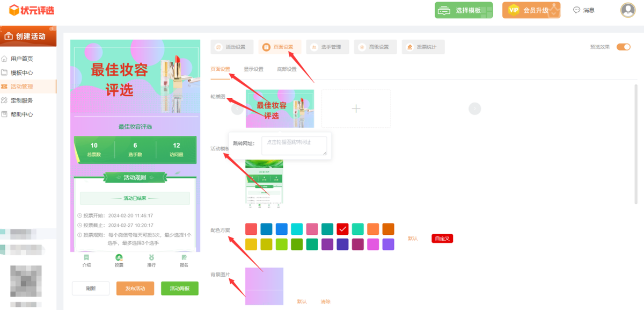Toggle the 预览效果 switch

[x=623, y=47]
